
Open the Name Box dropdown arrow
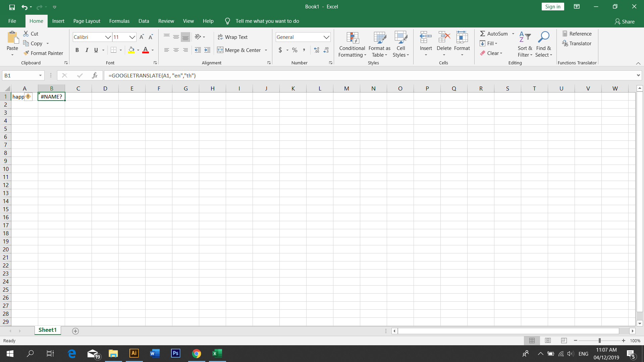[40, 75]
